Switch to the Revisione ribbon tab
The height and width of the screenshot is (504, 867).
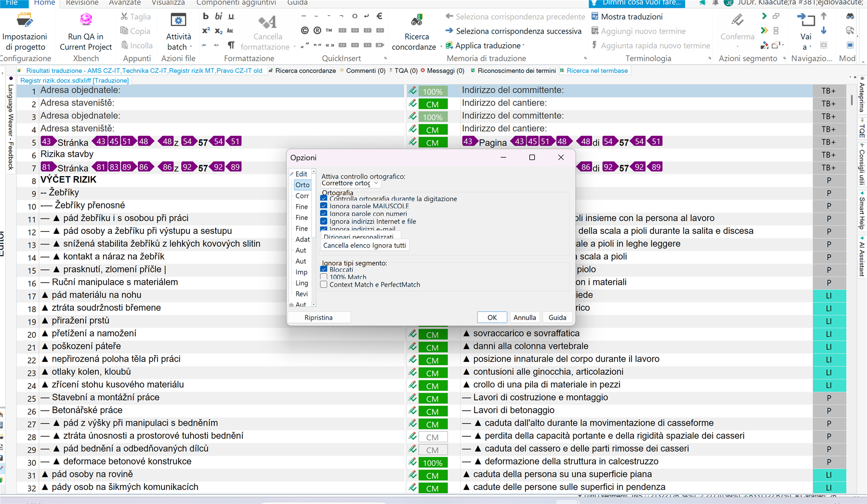tap(82, 2)
